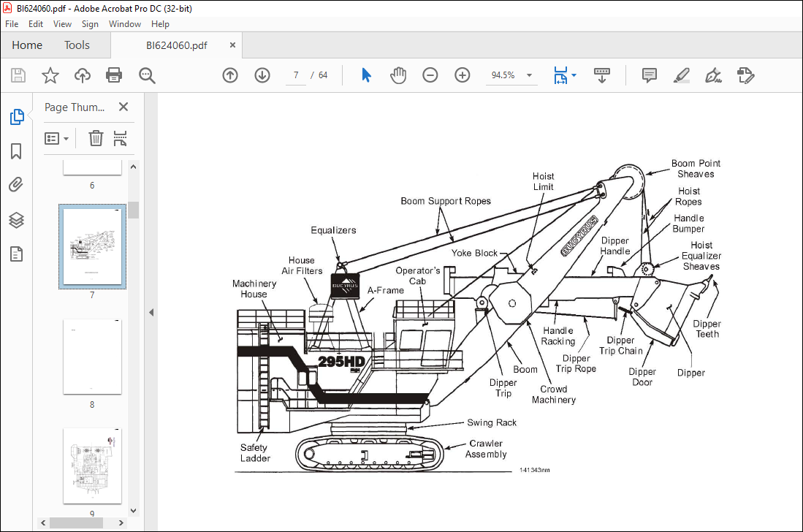803x532 pixels.
Task: Select the BI624060.pdf document tab
Action: point(177,45)
